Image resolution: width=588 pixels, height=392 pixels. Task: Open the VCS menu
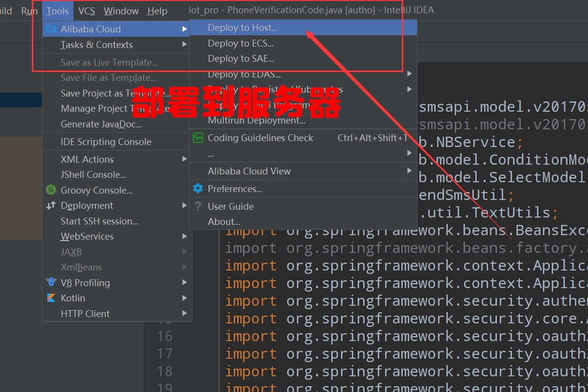(x=87, y=11)
